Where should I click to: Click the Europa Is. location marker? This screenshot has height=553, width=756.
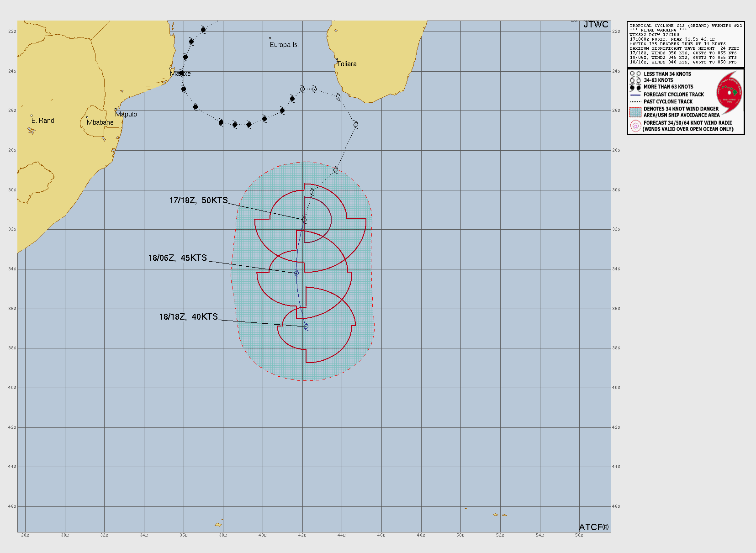pyautogui.click(x=270, y=39)
